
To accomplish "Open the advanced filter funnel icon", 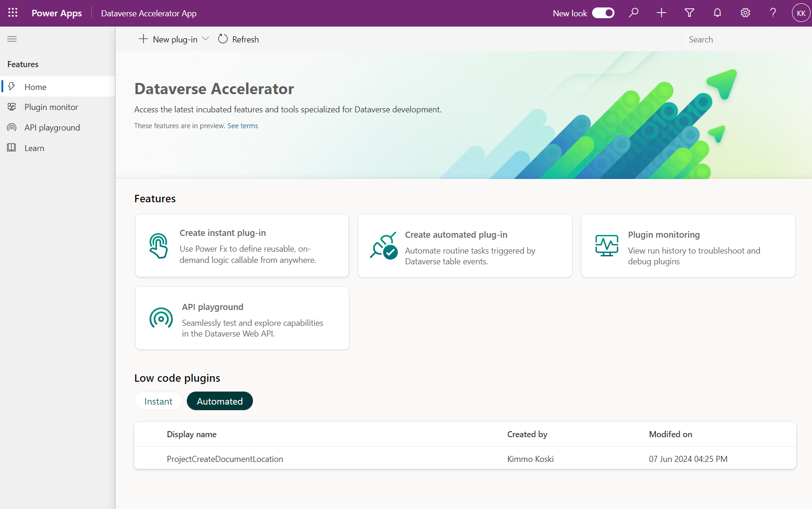I will click(689, 13).
